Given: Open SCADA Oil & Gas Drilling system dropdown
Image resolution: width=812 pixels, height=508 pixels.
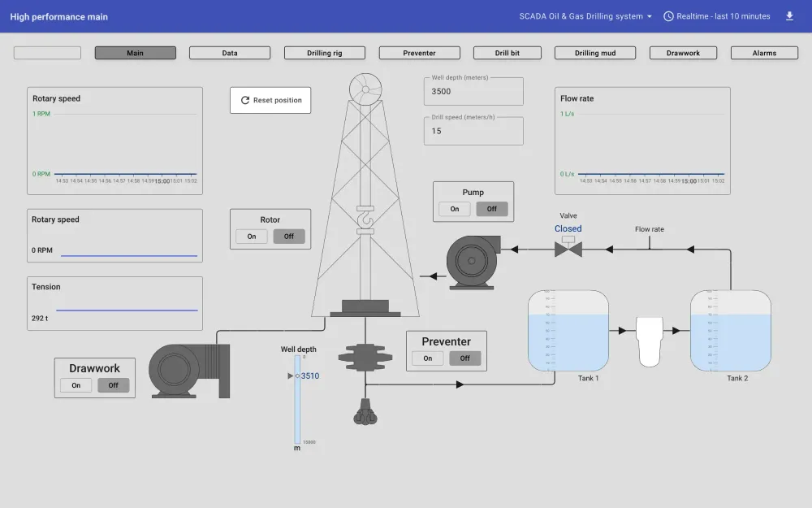Looking at the screenshot, I should (x=585, y=16).
